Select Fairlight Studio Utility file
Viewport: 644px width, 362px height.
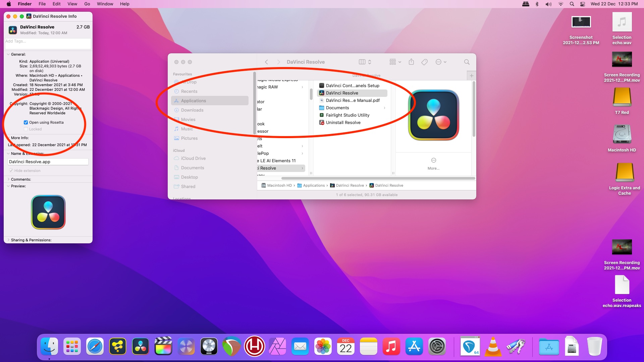pyautogui.click(x=352, y=115)
